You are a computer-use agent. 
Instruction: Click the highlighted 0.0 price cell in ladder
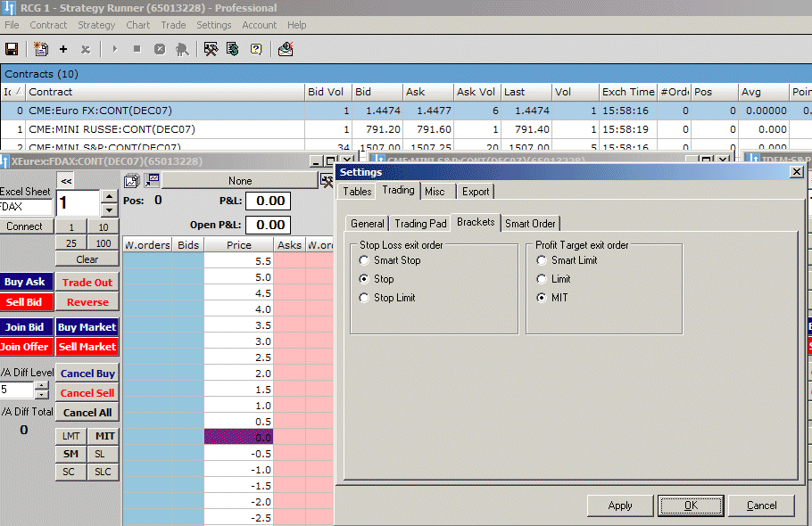[x=238, y=438]
